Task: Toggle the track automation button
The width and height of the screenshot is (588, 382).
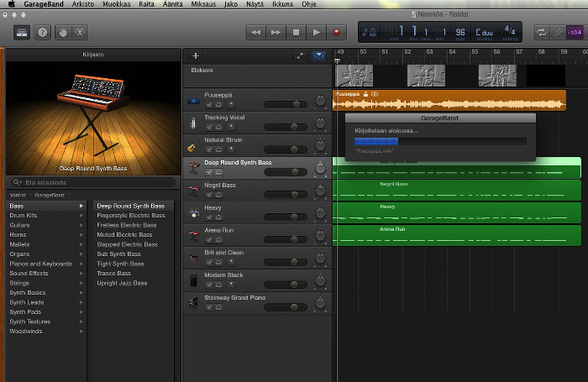Action: tap(300, 56)
